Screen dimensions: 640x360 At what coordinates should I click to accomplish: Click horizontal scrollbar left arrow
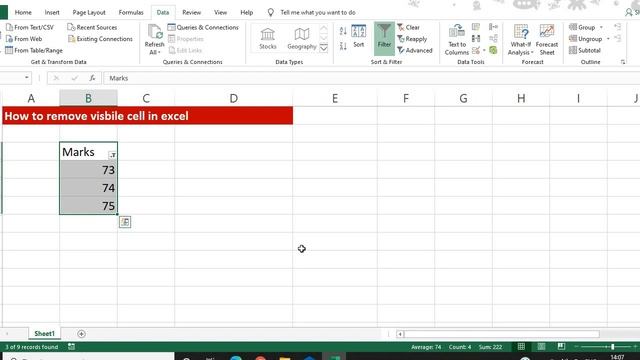coord(400,334)
